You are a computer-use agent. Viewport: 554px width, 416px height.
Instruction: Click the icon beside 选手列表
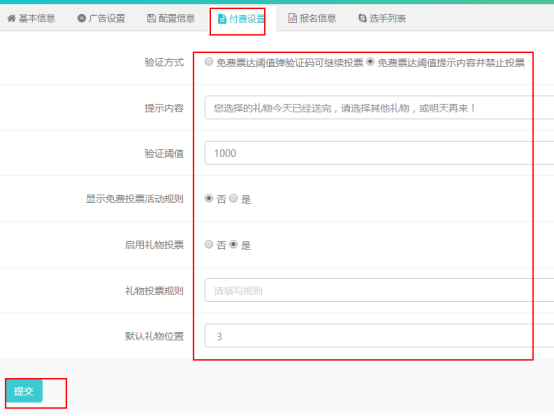pyautogui.click(x=363, y=18)
